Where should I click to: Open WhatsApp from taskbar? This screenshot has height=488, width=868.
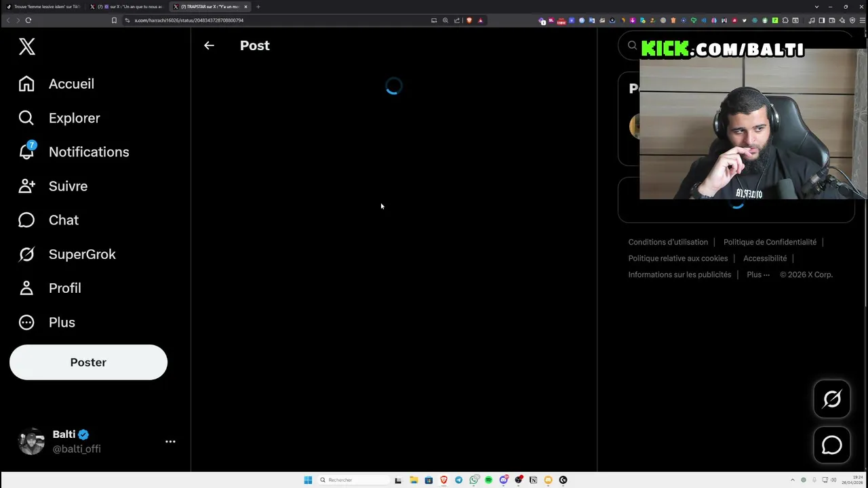click(473, 480)
